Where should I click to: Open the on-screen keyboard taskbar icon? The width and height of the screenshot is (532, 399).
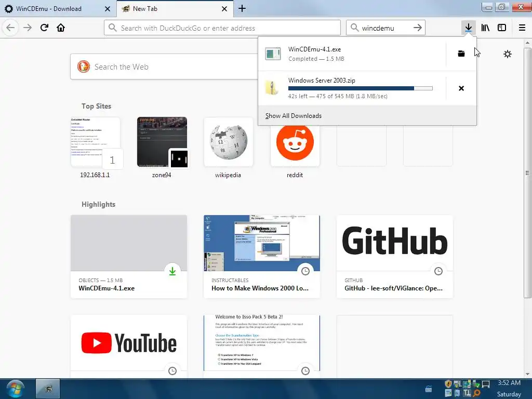[429, 389]
